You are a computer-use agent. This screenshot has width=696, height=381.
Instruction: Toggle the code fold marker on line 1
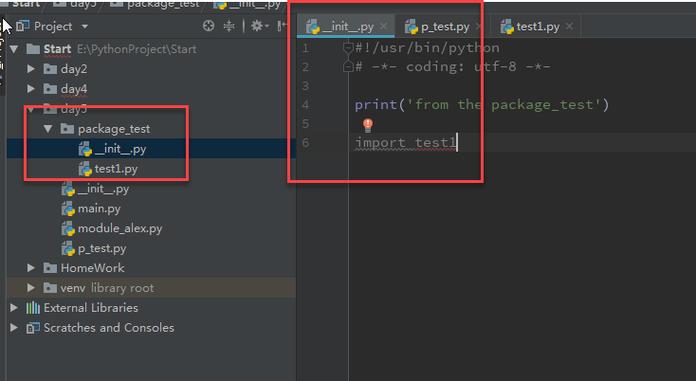pyautogui.click(x=348, y=48)
